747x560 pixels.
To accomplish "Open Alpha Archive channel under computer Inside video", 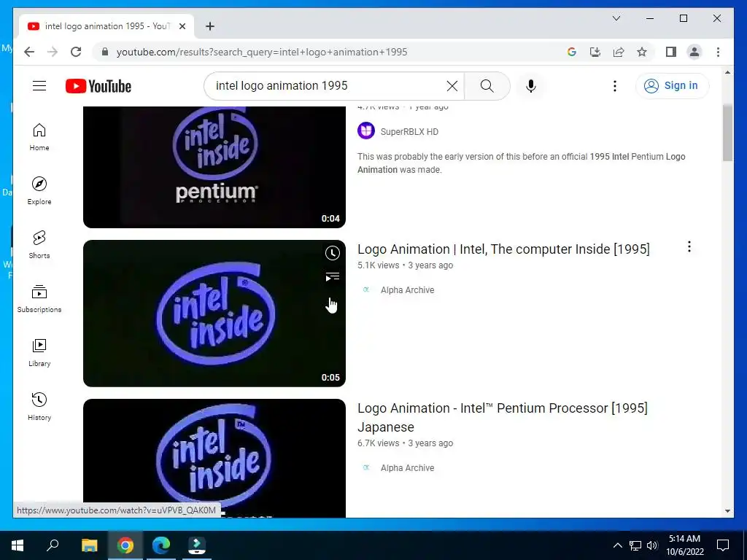I will pos(407,290).
